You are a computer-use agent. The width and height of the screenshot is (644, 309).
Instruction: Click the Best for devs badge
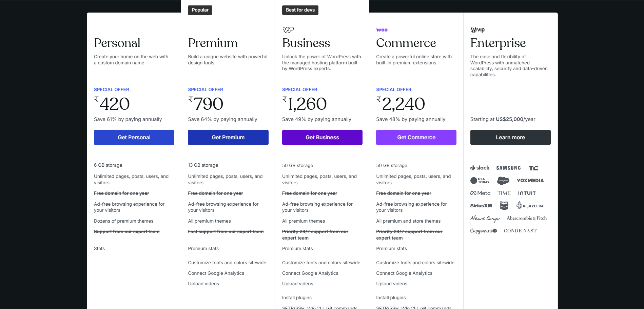300,10
